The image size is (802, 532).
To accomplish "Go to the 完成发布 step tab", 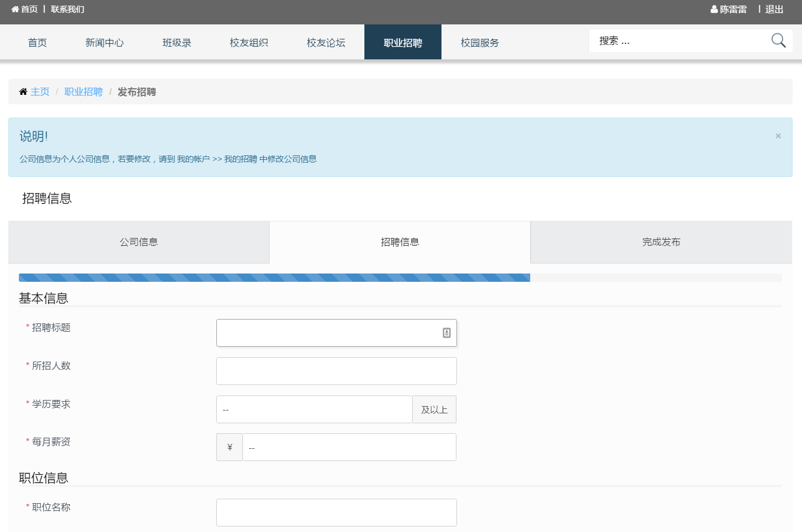I will (661, 242).
